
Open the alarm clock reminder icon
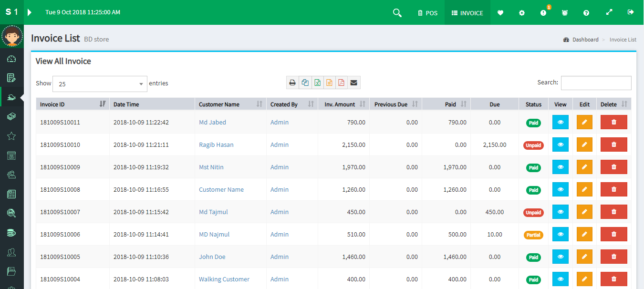coord(565,13)
